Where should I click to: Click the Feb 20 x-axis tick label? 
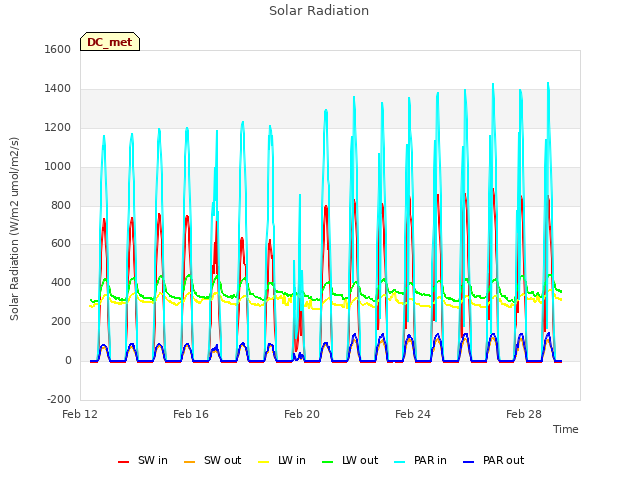pos(302,414)
